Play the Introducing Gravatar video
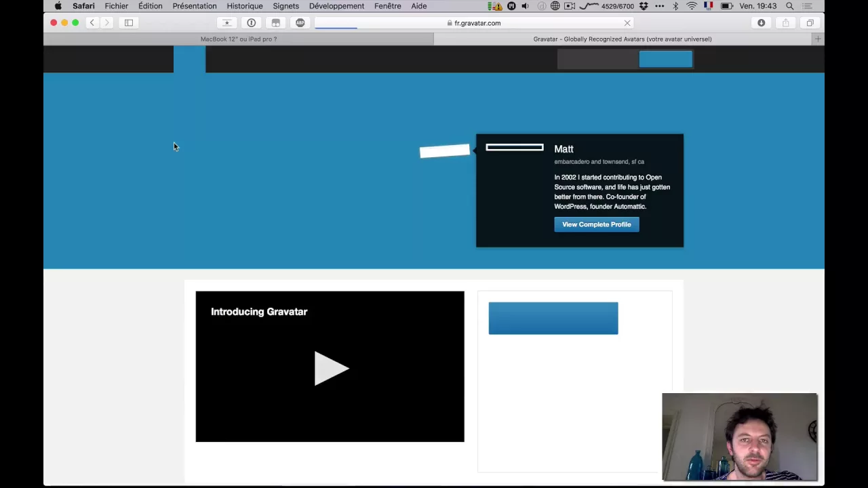 (331, 368)
